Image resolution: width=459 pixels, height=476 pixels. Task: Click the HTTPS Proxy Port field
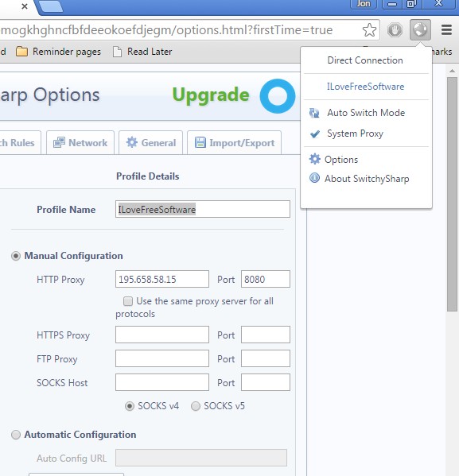[266, 335]
